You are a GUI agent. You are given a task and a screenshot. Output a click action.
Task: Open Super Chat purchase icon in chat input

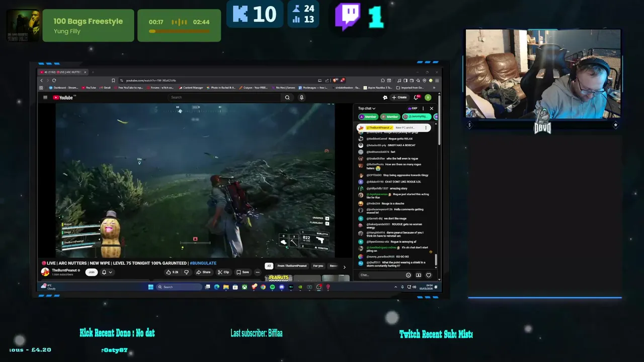point(418,275)
